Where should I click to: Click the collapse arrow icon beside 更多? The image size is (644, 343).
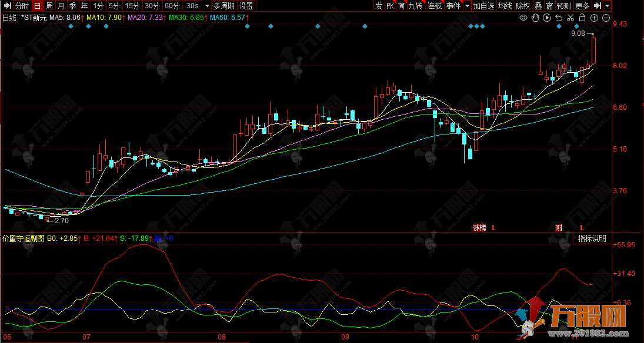(x=597, y=6)
